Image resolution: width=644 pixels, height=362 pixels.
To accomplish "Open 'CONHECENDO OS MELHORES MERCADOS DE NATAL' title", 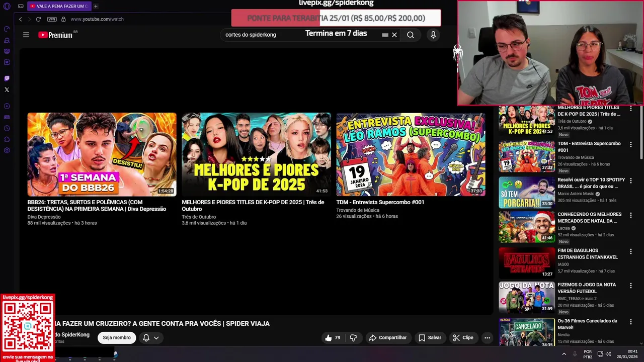I will 590,218.
